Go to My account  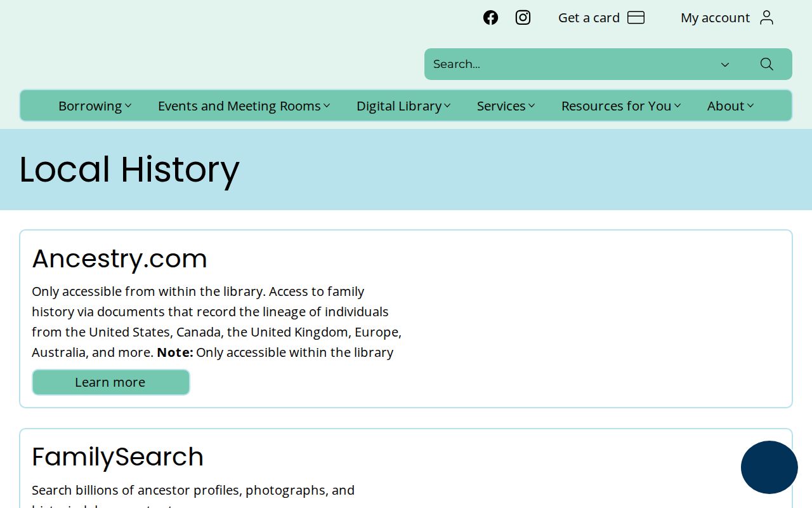[x=715, y=18]
